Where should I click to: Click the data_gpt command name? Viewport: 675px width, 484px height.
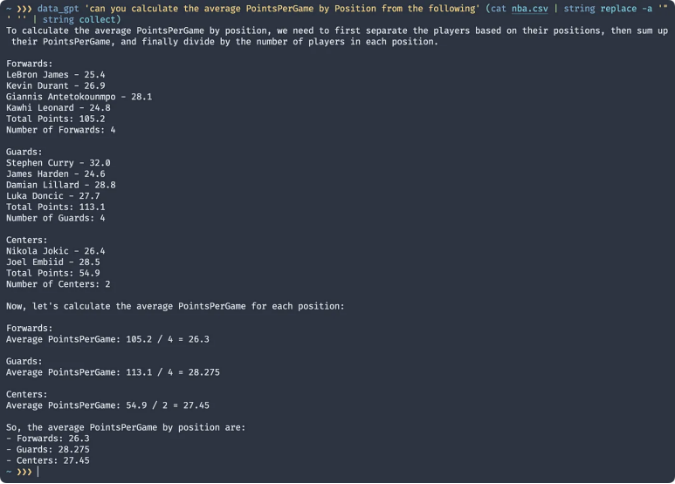coord(58,9)
